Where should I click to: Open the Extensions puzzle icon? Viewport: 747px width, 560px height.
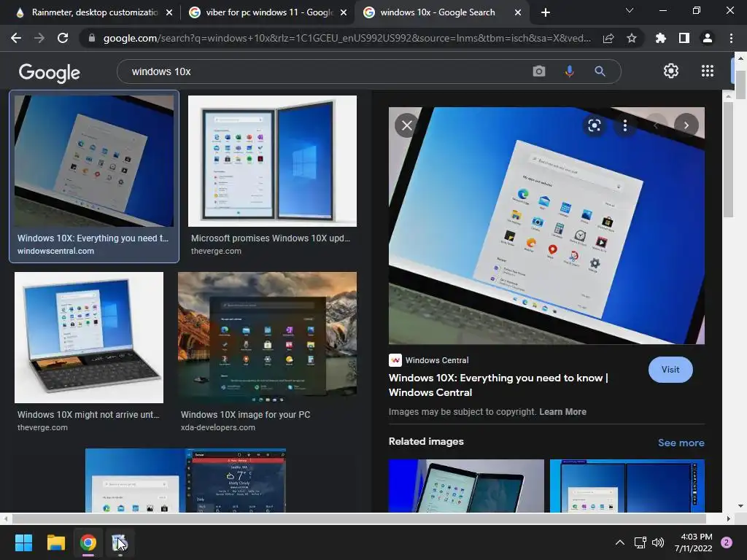(x=660, y=38)
